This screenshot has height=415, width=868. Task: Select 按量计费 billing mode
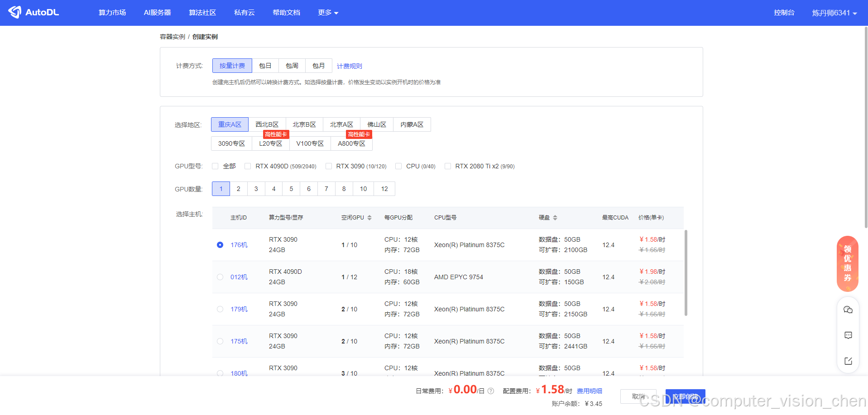tap(232, 66)
